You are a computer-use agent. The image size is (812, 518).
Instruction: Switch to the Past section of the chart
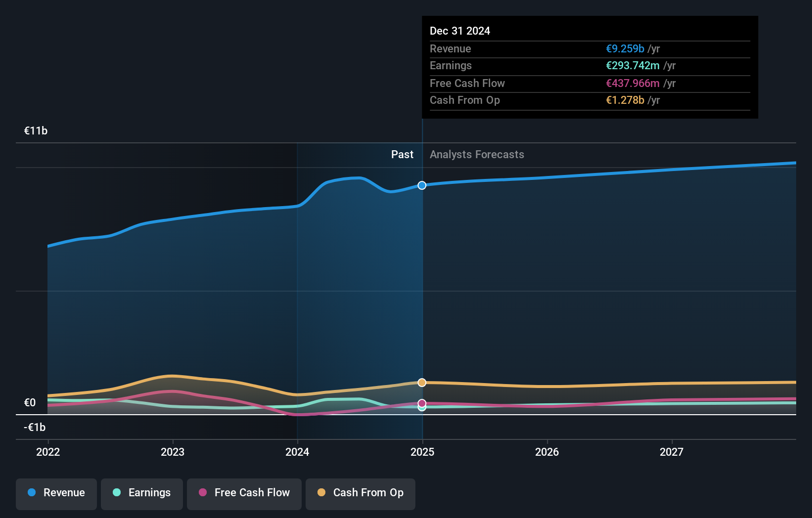(x=402, y=154)
